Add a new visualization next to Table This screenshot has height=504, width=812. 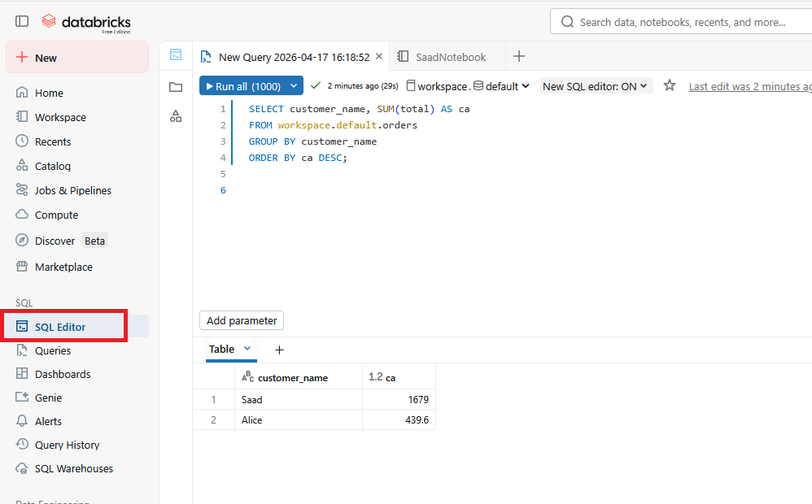point(279,350)
